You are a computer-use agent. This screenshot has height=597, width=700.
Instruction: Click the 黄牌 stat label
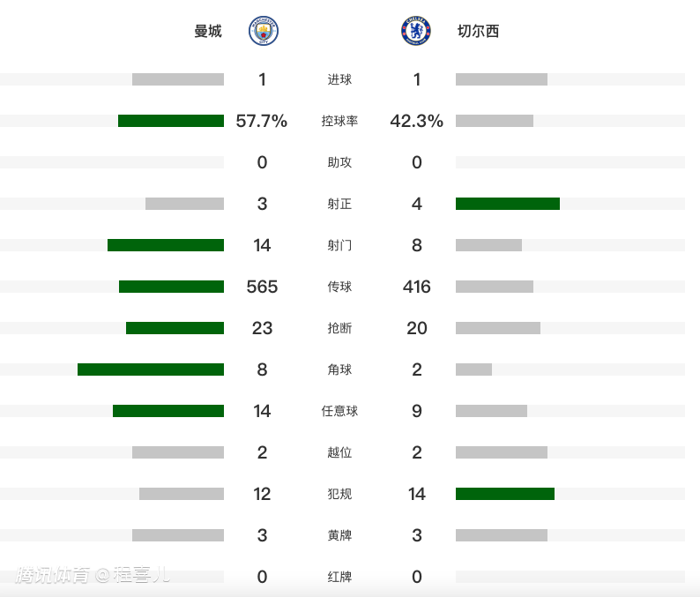point(339,535)
